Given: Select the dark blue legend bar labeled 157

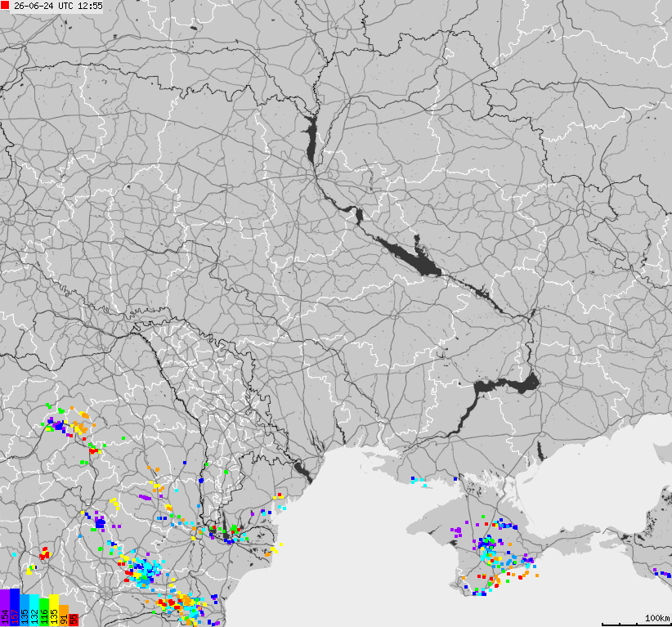Looking at the screenshot, I should tap(15, 607).
